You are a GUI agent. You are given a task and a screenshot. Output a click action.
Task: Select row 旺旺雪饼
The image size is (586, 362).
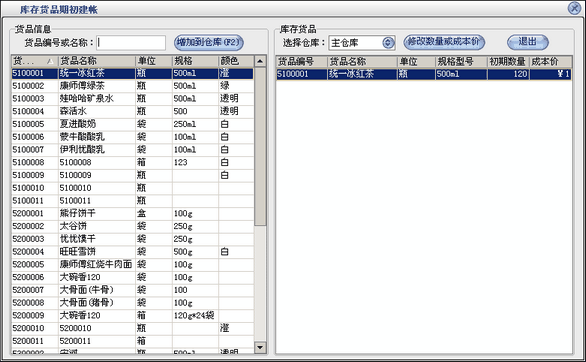[132, 252]
